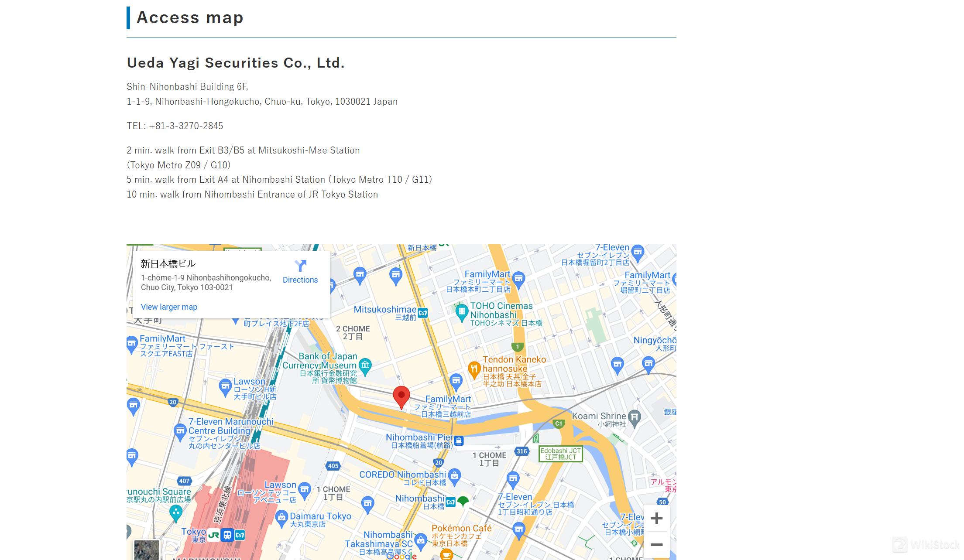Zoom in with the plus button
This screenshot has height=560, width=964.
pyautogui.click(x=657, y=518)
